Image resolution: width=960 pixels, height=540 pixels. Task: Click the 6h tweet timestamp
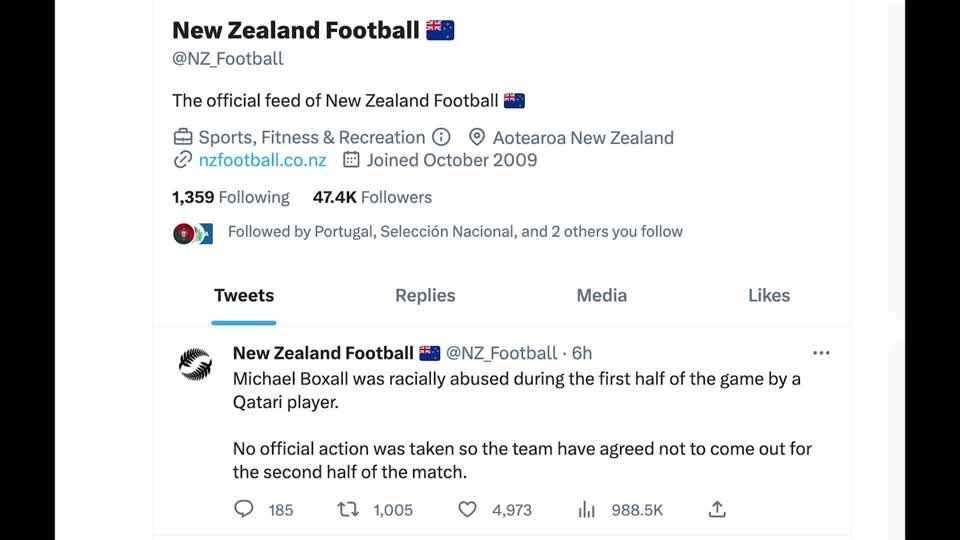pyautogui.click(x=582, y=353)
